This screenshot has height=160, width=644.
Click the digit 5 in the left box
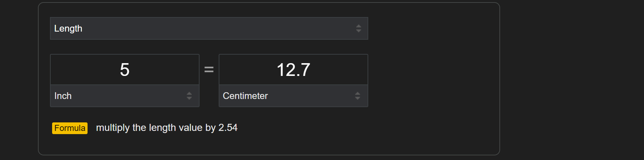[x=125, y=70]
